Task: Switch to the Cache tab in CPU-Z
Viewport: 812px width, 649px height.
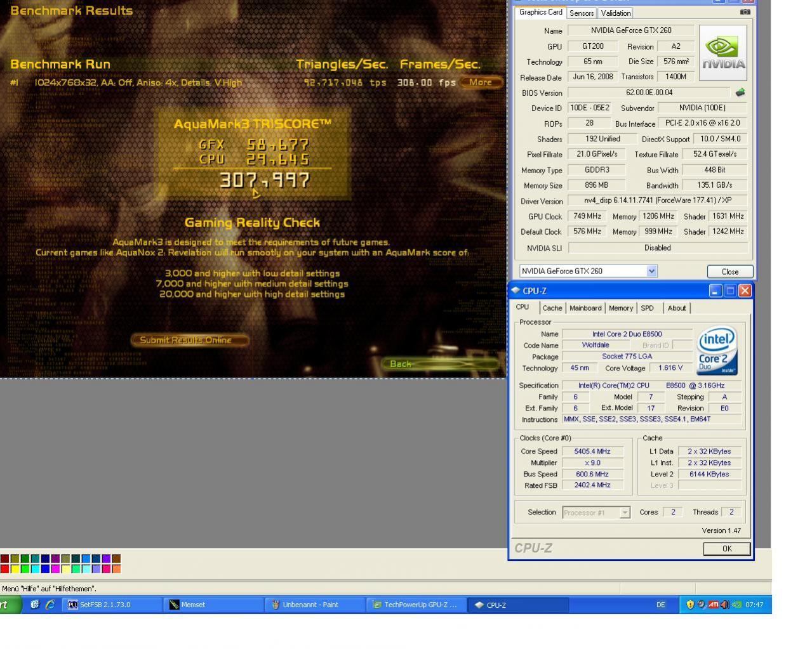Action: coord(552,308)
